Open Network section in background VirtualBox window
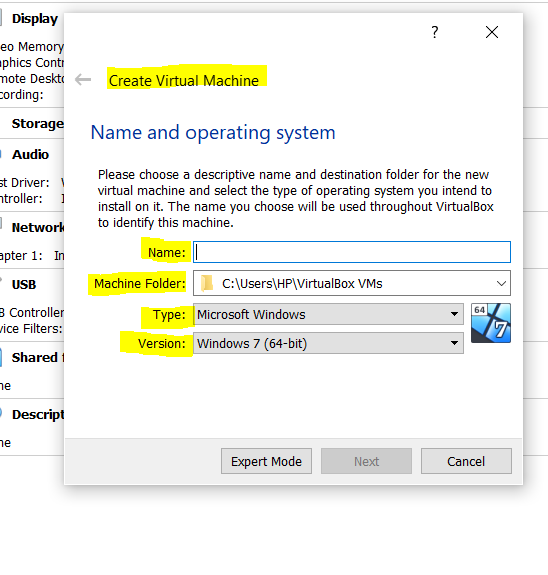Image resolution: width=548 pixels, height=575 pixels. (38, 227)
